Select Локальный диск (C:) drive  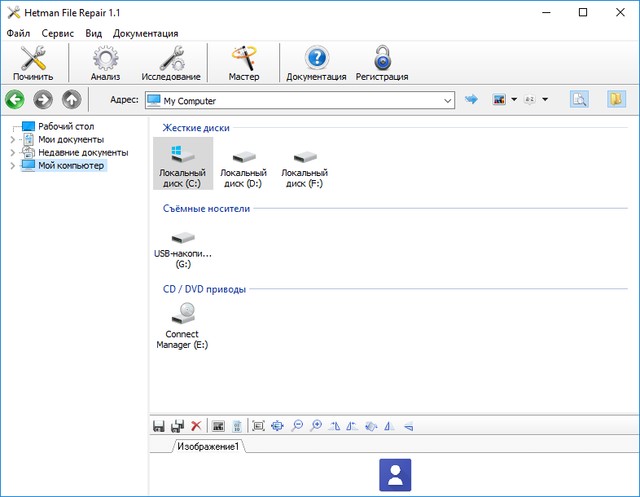coord(183,163)
